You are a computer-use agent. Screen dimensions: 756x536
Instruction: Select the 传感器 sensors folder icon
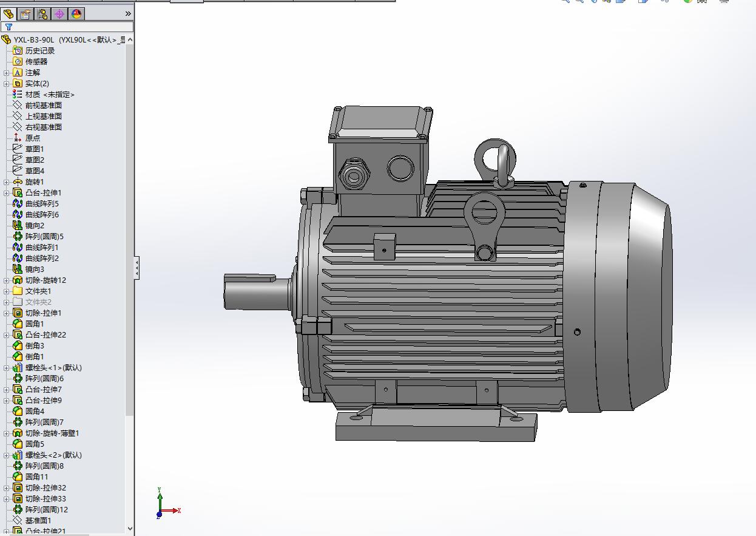click(x=18, y=61)
